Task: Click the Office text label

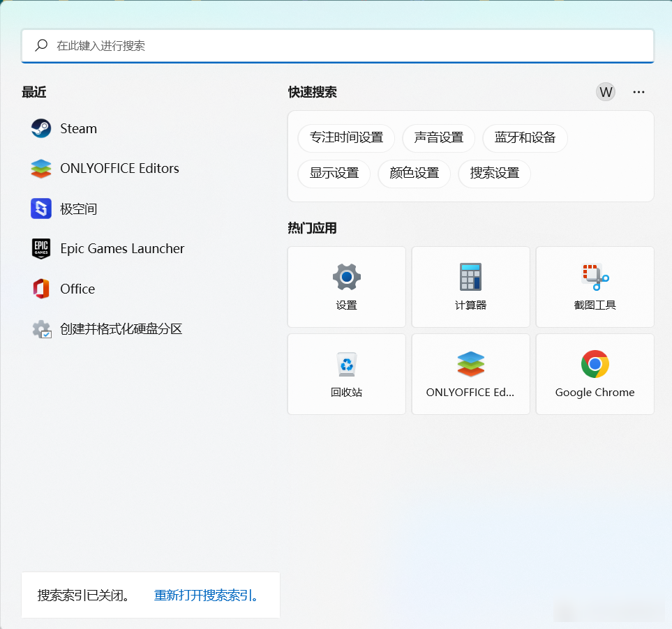Action: [x=77, y=289]
